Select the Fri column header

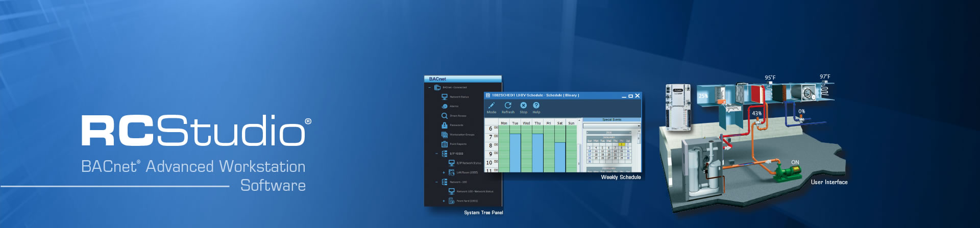549,123
